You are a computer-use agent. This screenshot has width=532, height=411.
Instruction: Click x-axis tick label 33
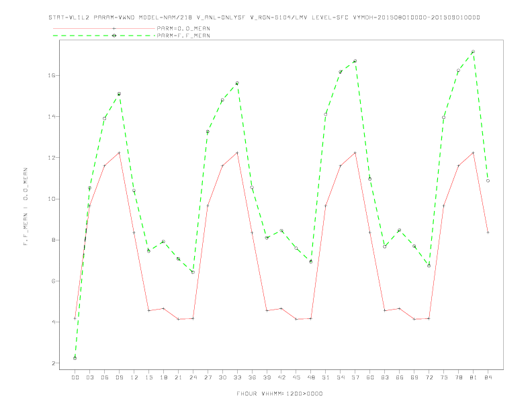pos(237,377)
